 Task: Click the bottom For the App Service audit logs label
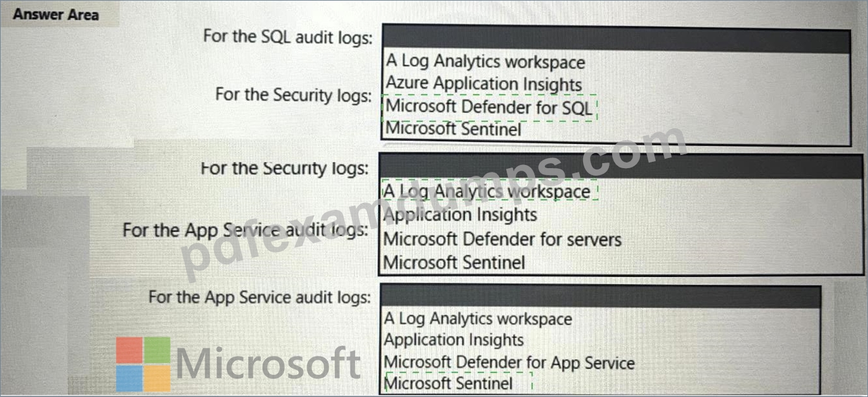point(260,296)
